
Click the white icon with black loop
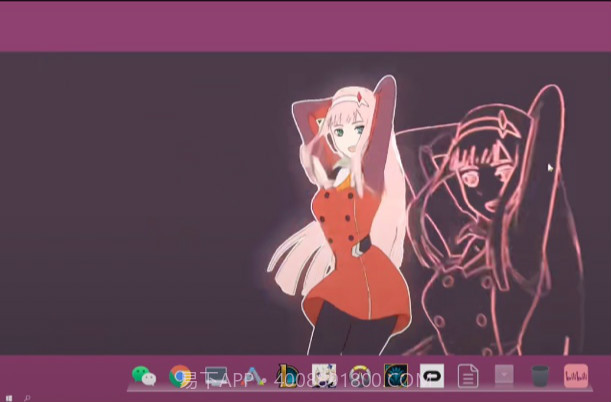(x=432, y=377)
